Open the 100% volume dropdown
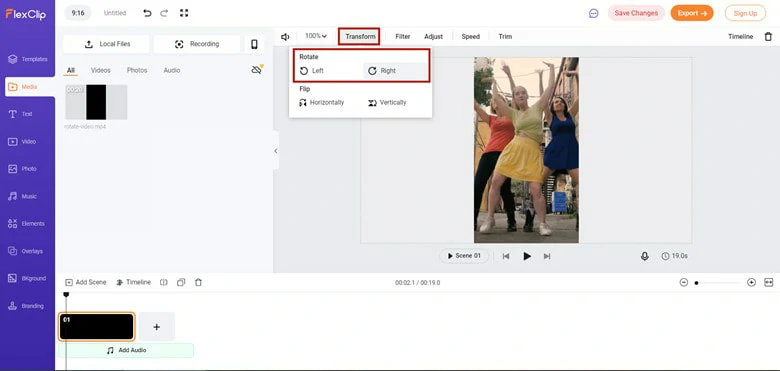 tap(316, 36)
